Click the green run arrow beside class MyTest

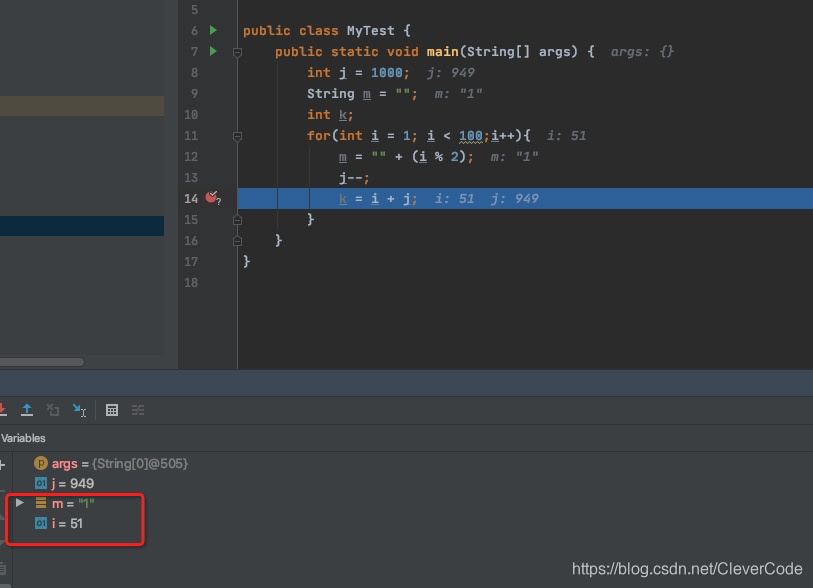(x=213, y=30)
